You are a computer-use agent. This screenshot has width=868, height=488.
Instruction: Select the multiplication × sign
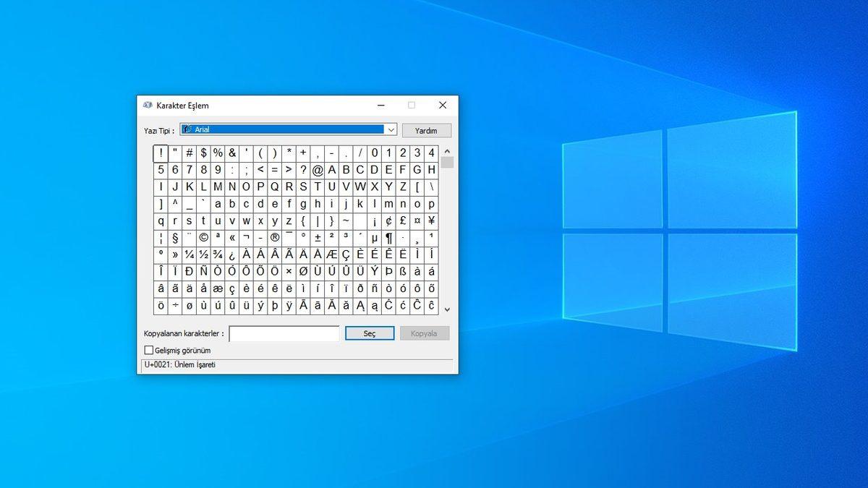288,271
